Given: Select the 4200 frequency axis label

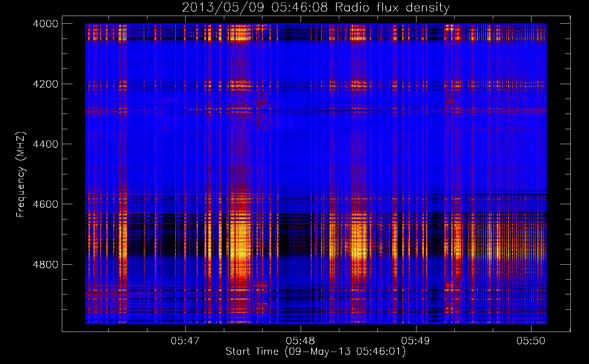Looking at the screenshot, I should (46, 84).
